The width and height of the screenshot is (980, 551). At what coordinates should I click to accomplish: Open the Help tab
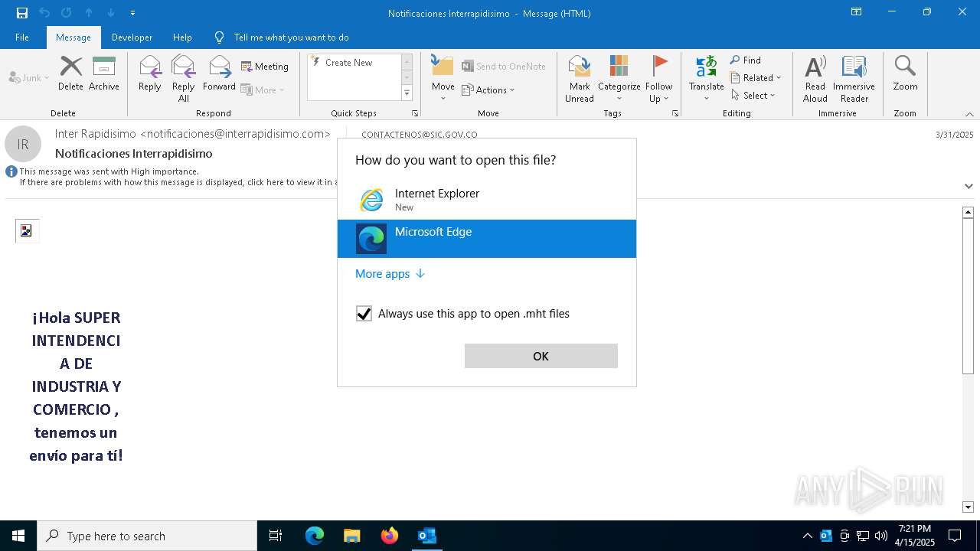pyautogui.click(x=182, y=37)
